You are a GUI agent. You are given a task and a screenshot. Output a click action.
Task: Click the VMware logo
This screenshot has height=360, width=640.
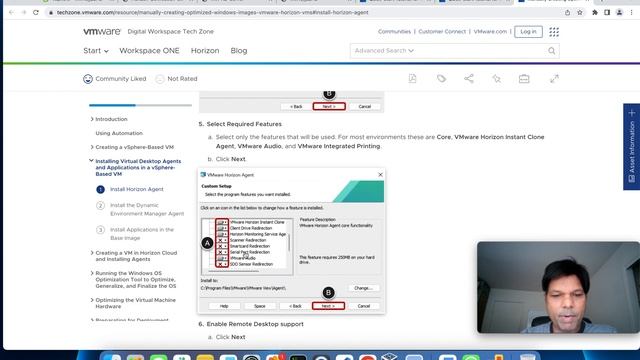(x=102, y=31)
